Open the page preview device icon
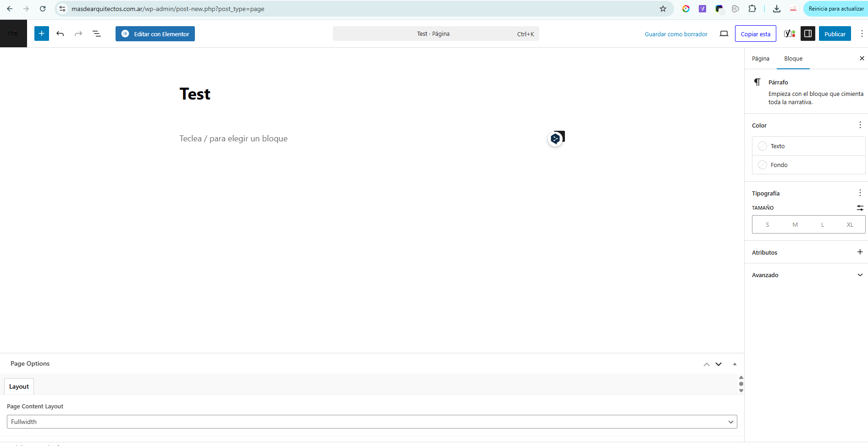This screenshot has width=868, height=446. pos(724,33)
